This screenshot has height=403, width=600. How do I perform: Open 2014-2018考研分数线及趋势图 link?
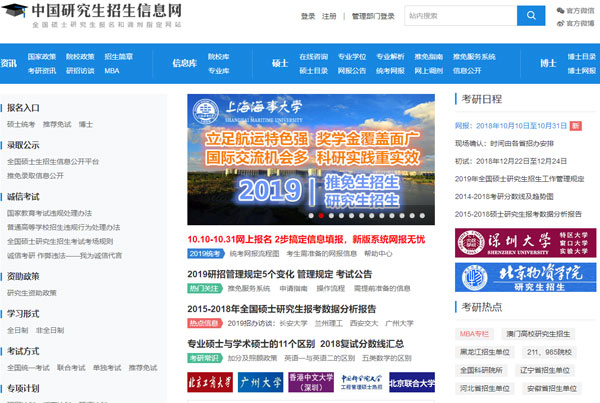point(504,197)
